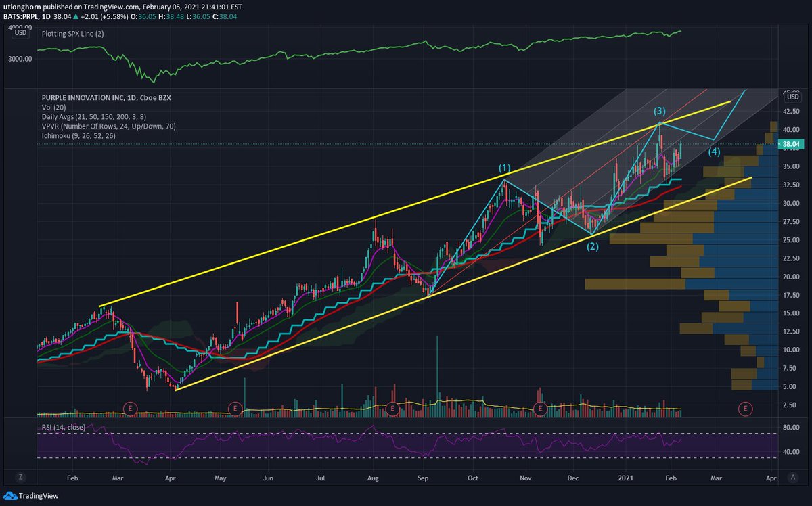The width and height of the screenshot is (812, 506).
Task: Click the November 2020 earnings E marker
Action: coord(540,408)
